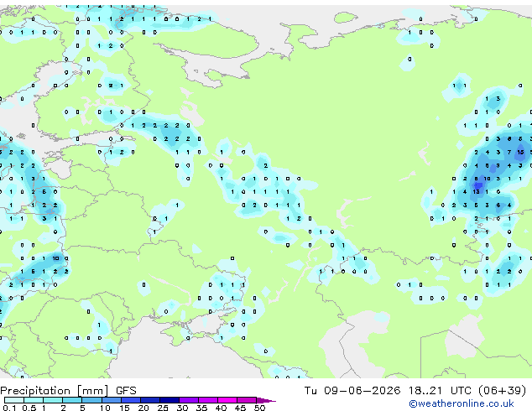Click the '30' legend scale label
The height and width of the screenshot is (411, 532).
coord(182,408)
